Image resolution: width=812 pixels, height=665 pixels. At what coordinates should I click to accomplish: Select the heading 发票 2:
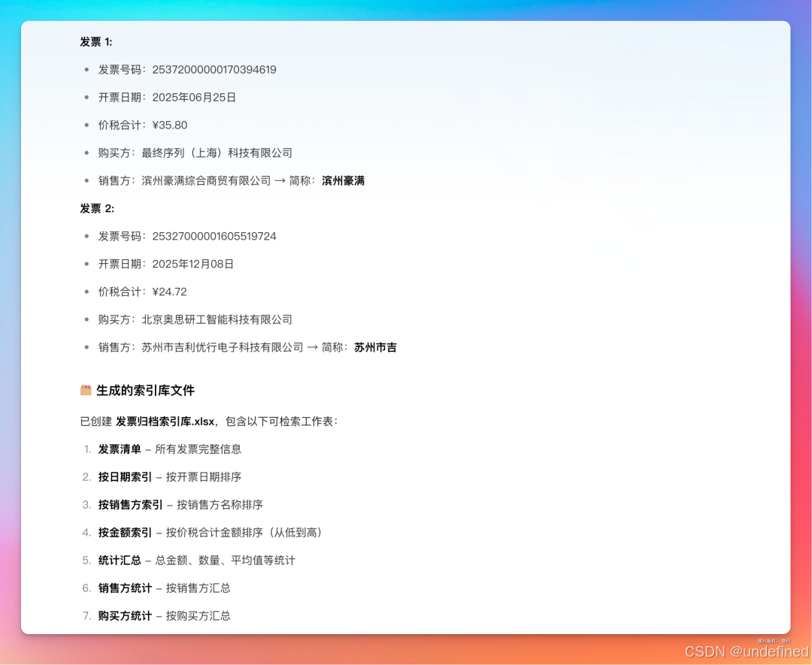pos(97,209)
